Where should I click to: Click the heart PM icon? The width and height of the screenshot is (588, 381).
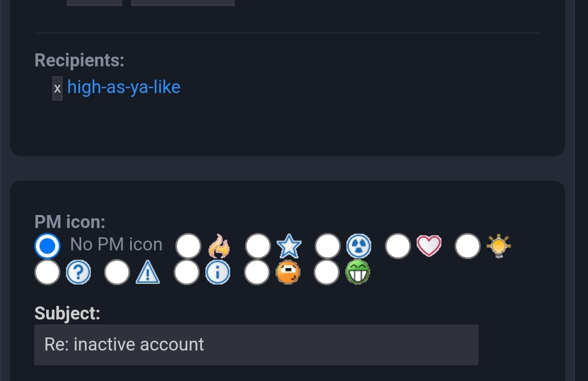(x=429, y=246)
